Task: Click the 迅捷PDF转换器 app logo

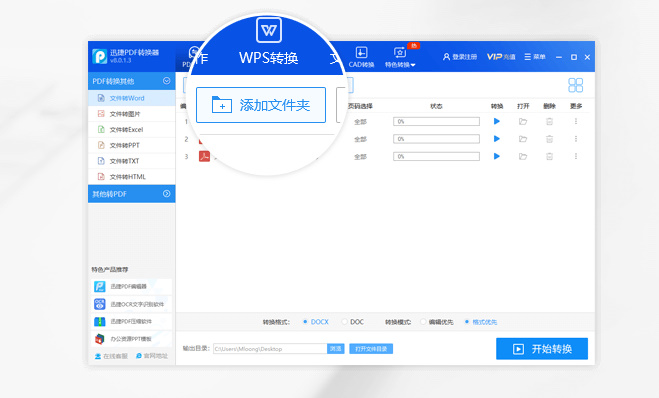Action: tap(100, 56)
